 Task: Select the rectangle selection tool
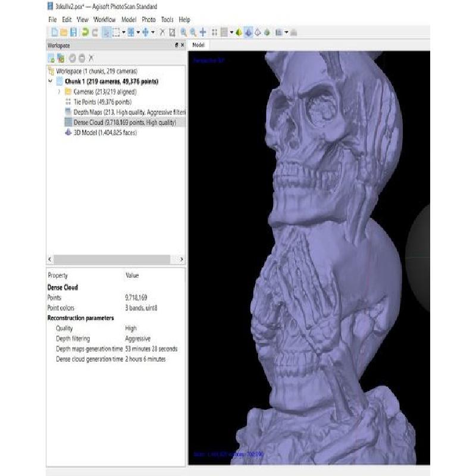coord(115,32)
